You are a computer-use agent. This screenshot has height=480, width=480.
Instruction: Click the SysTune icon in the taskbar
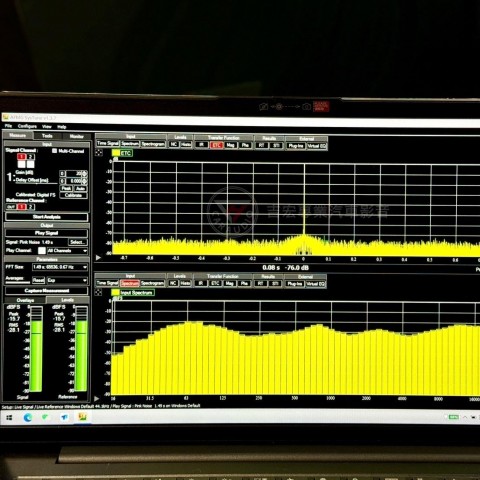(82, 417)
